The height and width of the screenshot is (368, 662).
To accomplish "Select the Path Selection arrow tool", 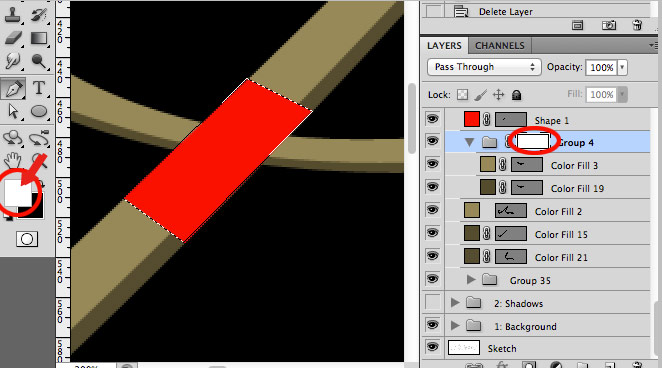I will [13, 111].
